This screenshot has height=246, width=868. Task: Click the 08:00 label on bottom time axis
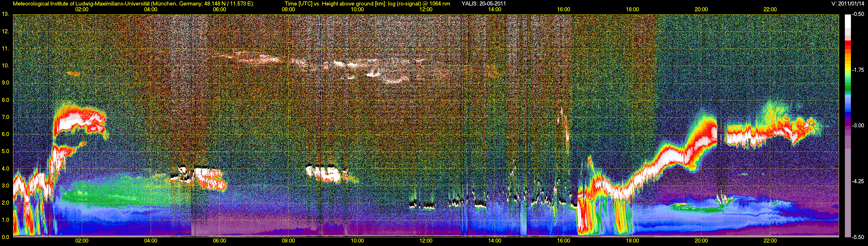click(288, 241)
